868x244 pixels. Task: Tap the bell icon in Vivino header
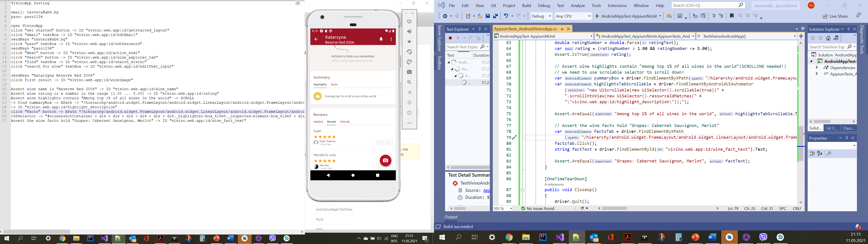pyautogui.click(x=381, y=40)
